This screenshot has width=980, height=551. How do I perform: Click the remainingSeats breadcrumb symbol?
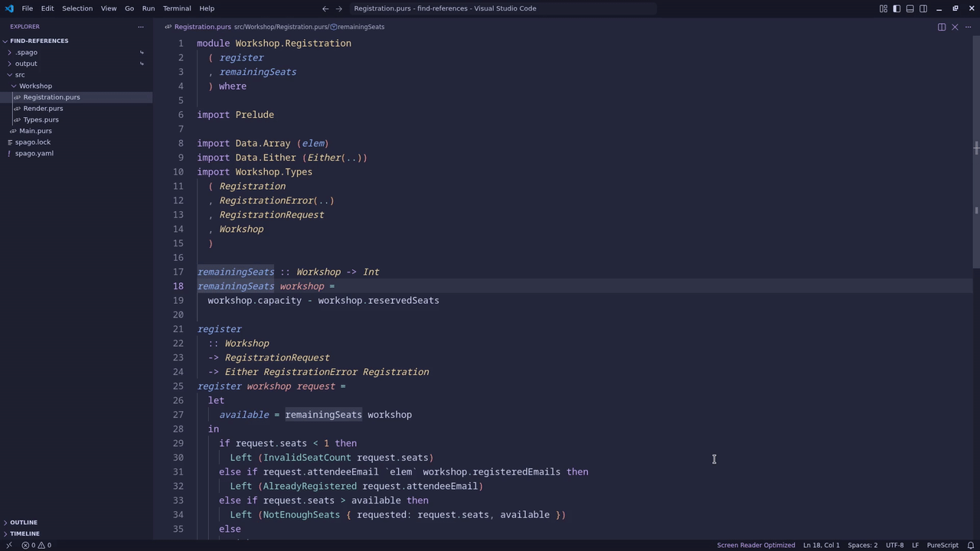point(358,27)
